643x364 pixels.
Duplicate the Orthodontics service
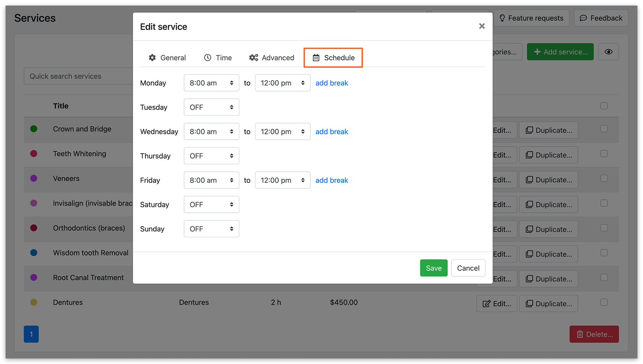(x=549, y=229)
